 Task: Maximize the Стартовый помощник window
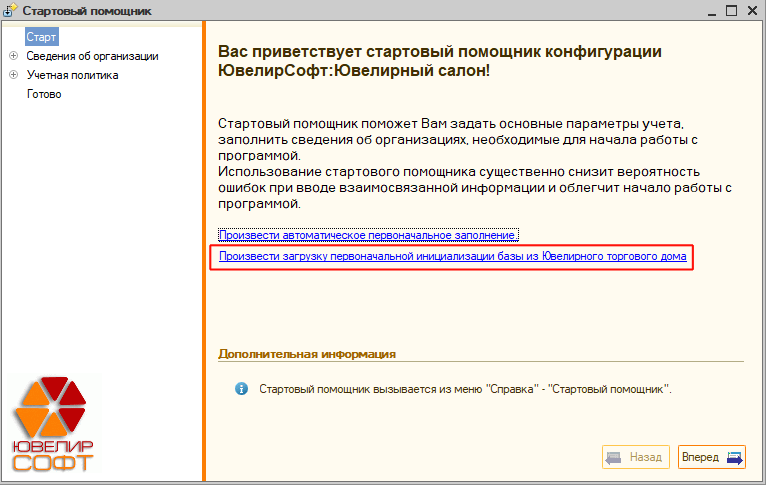click(731, 11)
